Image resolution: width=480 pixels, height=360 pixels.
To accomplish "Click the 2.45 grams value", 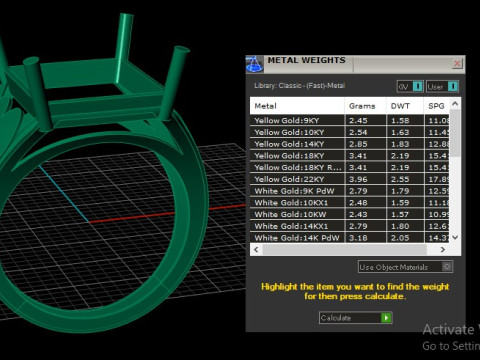I will (x=358, y=121).
